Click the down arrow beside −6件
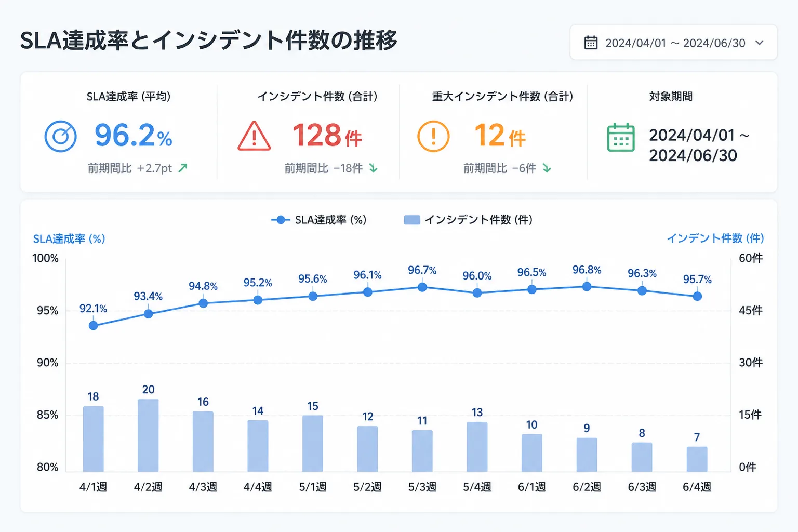 tap(547, 168)
